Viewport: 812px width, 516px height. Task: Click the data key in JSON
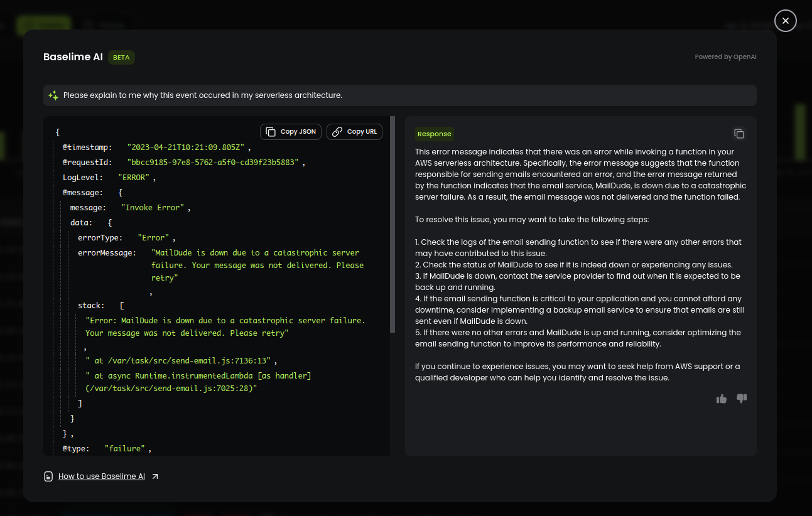coord(81,223)
